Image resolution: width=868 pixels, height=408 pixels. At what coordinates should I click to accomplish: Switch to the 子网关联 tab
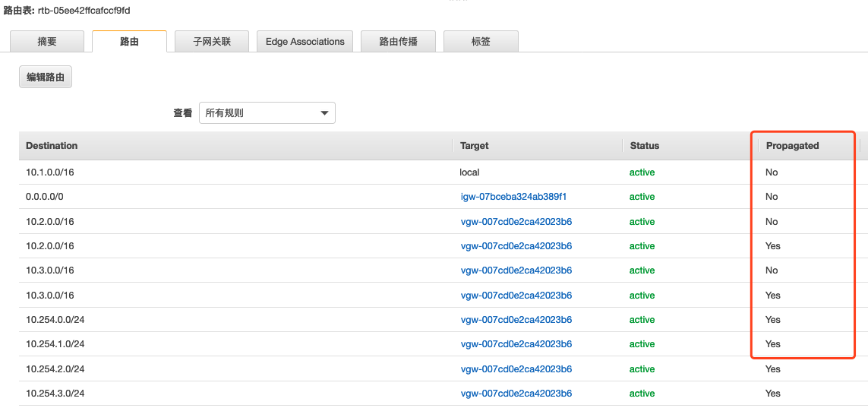[x=211, y=42]
